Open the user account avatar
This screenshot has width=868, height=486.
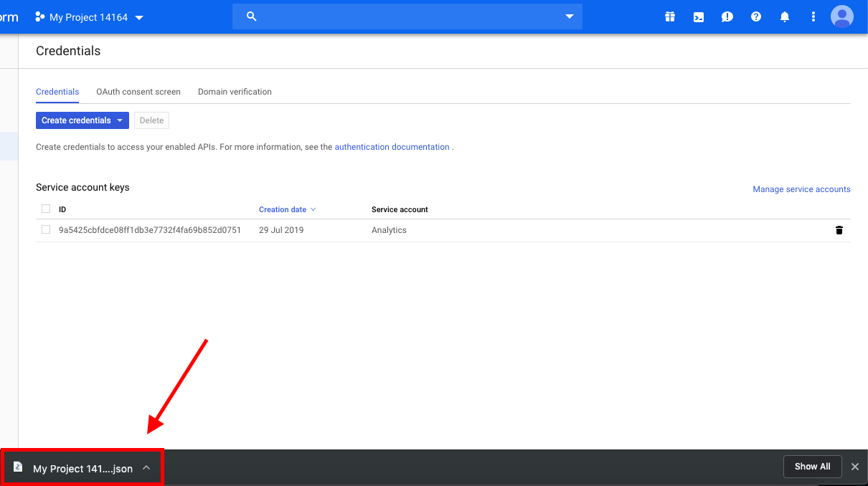pos(842,16)
